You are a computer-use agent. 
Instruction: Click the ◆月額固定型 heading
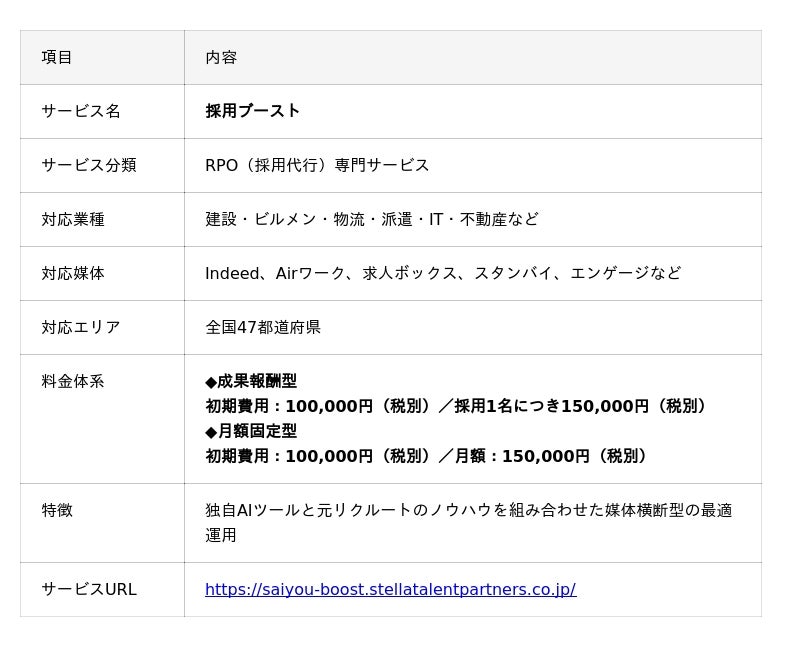(251, 431)
